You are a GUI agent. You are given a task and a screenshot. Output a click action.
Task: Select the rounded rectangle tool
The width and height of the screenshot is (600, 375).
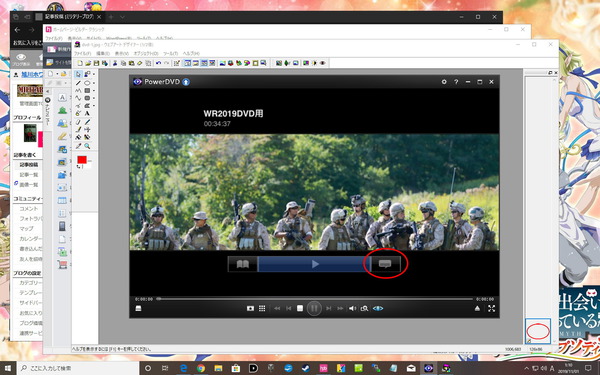(87, 98)
